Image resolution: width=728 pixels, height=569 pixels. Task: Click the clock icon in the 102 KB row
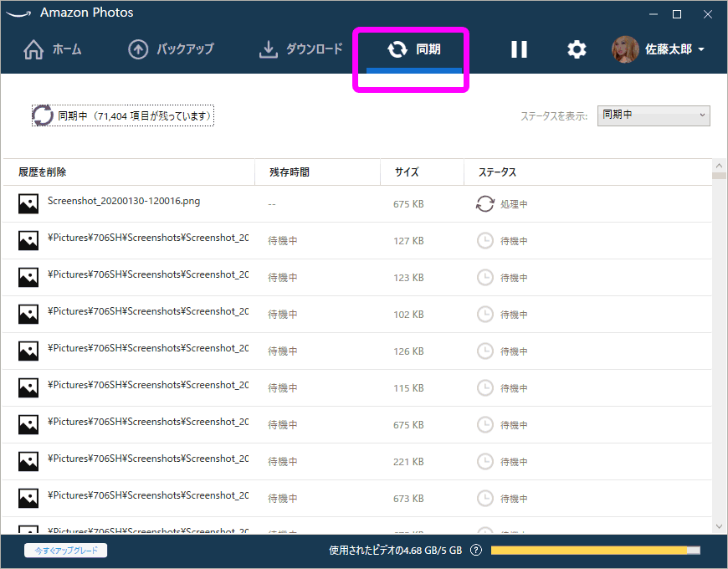[x=485, y=314]
